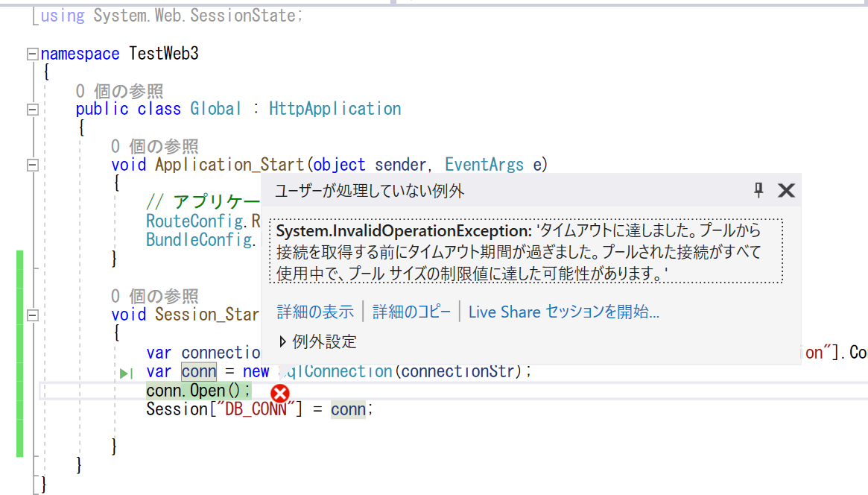
Task: Click the TestWeb3 namespace name
Action: [x=164, y=54]
